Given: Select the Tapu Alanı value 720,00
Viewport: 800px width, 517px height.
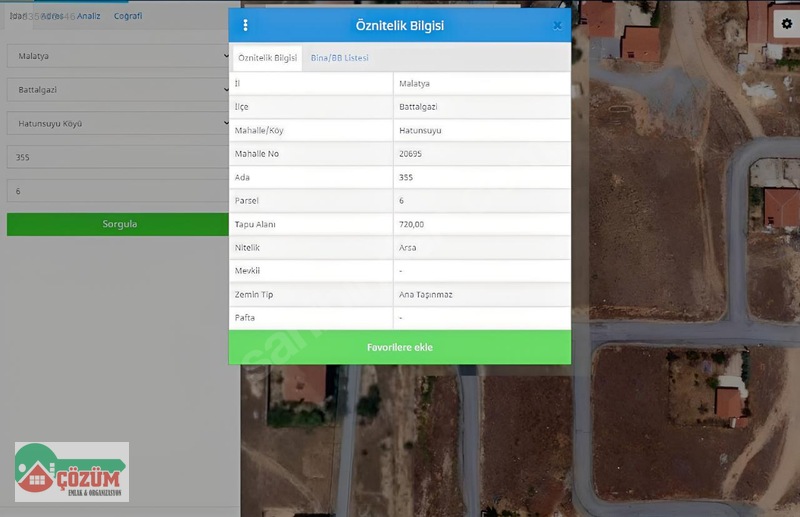Looking at the screenshot, I should click(411, 224).
